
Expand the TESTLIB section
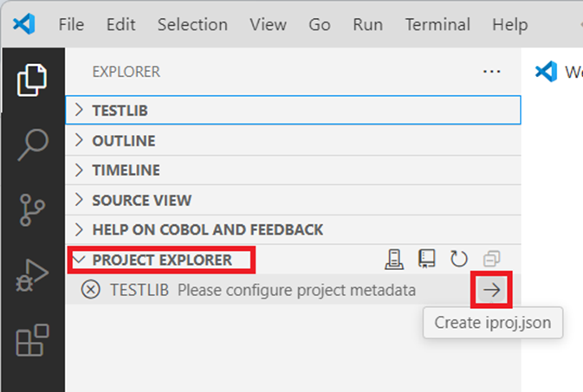[x=127, y=111]
